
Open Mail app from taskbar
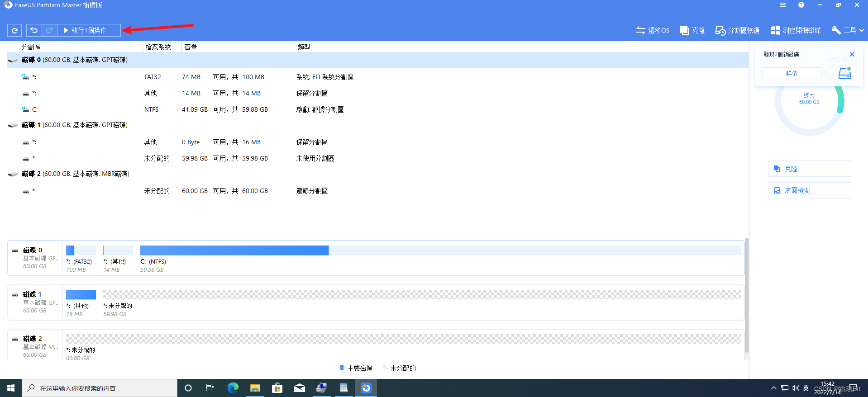[300, 388]
